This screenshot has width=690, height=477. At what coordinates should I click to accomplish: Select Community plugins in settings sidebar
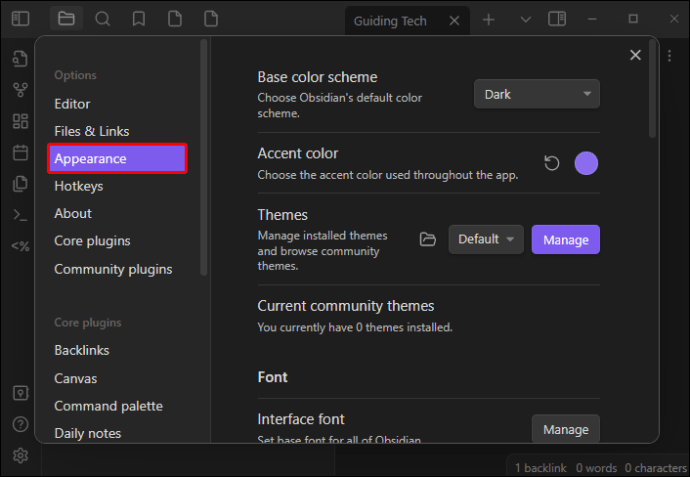tap(113, 269)
